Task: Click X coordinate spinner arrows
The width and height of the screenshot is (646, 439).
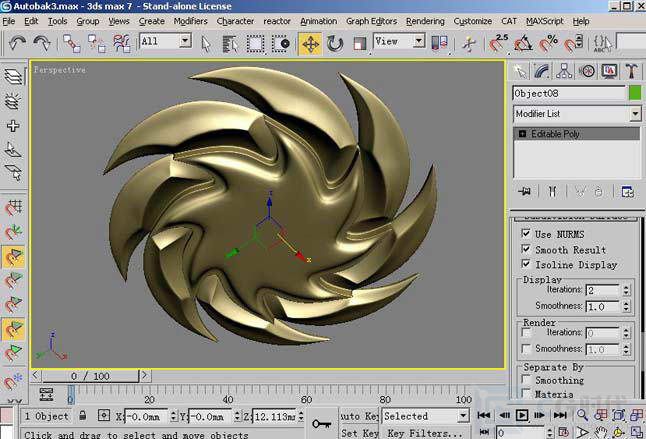Action: 173,416
